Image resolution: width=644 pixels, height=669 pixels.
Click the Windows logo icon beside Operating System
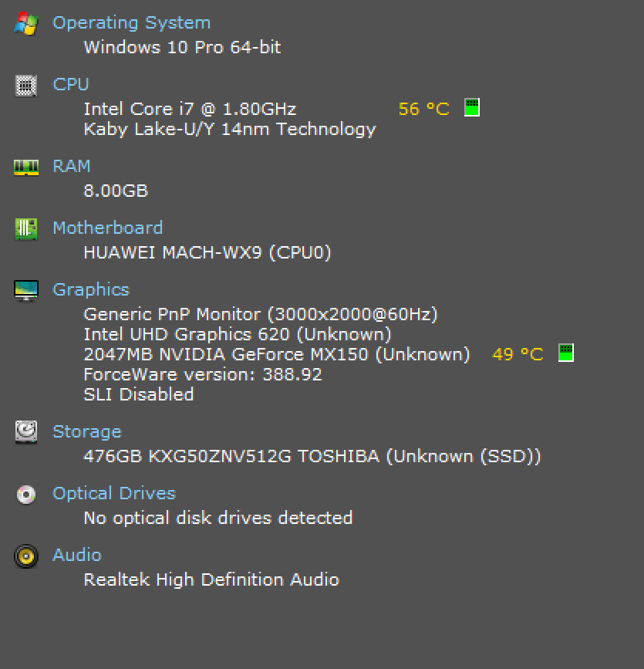coord(25,23)
